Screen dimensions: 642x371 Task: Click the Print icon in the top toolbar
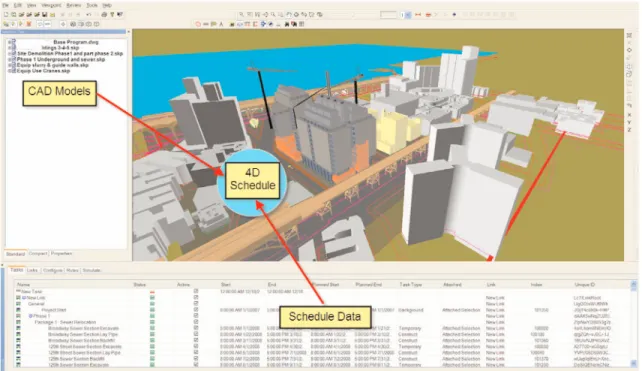[104, 15]
